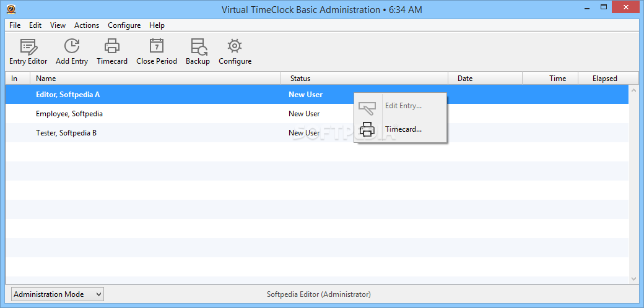Open the File menu

click(x=15, y=25)
